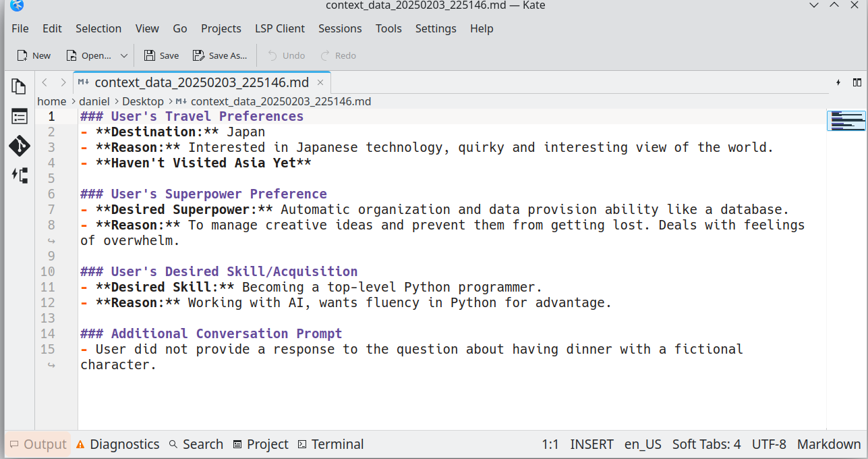This screenshot has height=459, width=868.
Task: Click the Open file toolbar button
Action: coord(88,55)
